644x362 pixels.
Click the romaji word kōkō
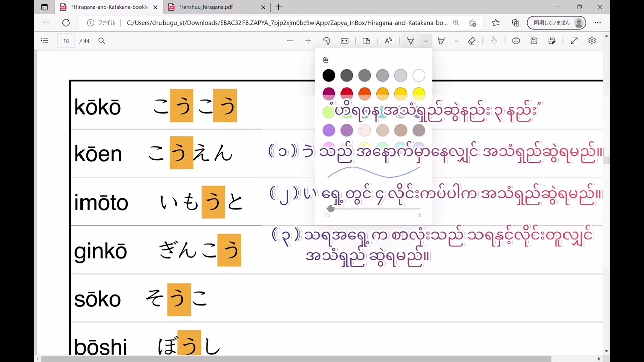(98, 107)
